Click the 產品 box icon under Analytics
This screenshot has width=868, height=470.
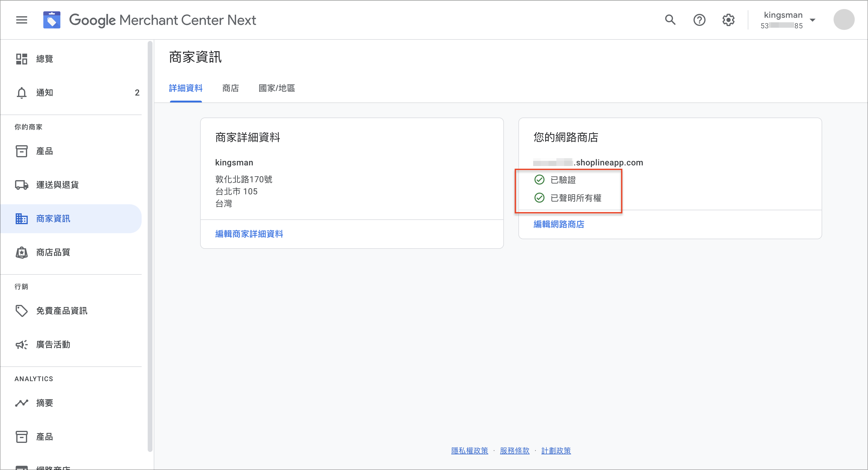[x=22, y=437]
